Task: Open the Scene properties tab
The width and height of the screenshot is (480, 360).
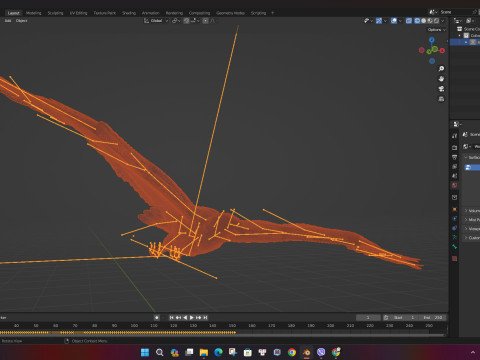Action: (x=454, y=176)
